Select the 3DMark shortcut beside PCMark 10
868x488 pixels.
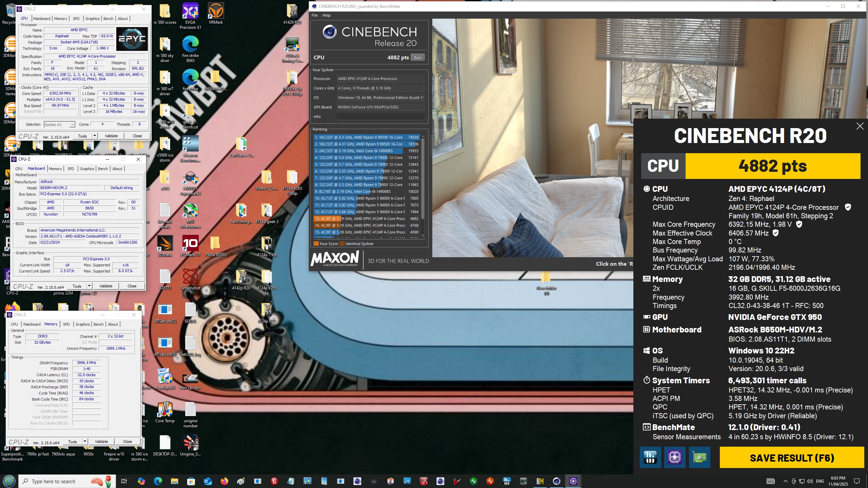coord(165,246)
